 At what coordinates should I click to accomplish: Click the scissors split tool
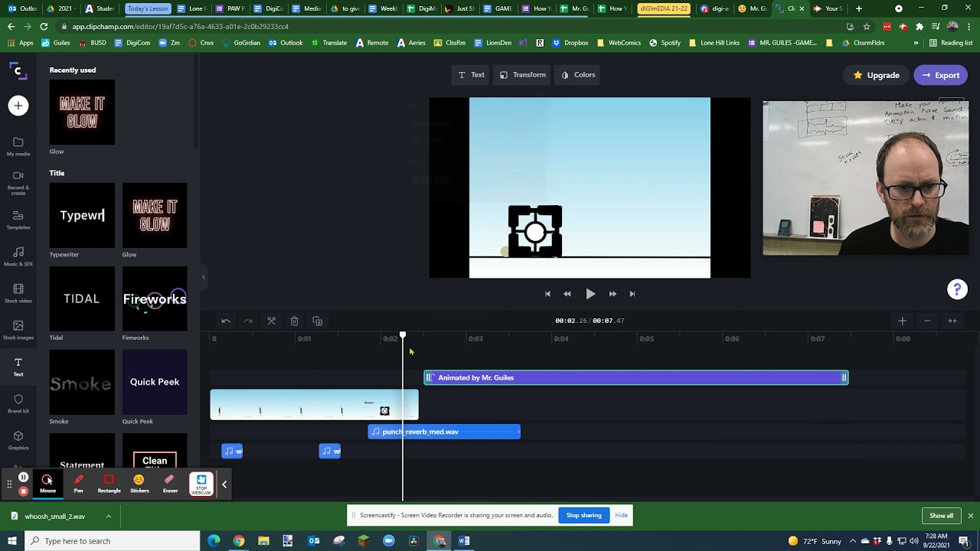(x=271, y=321)
